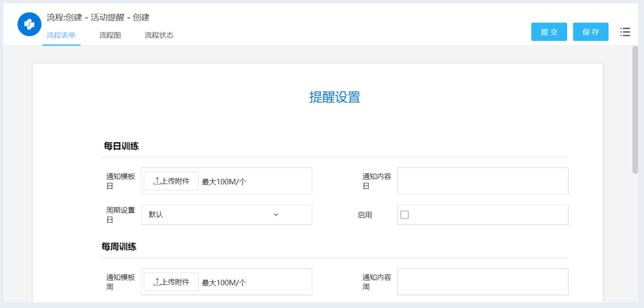
Task: Click the vertical scrollbar on the right
Action: tap(635, 110)
